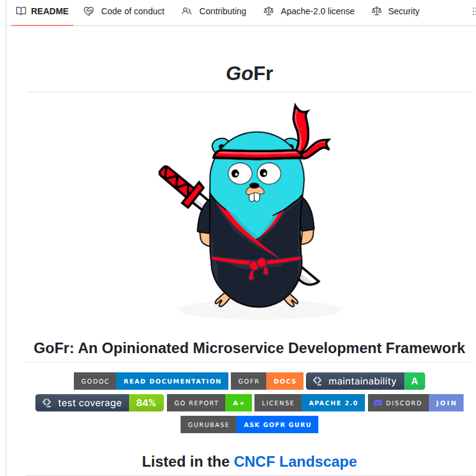
Task: Click the Discord logo icon in badge
Action: click(378, 403)
